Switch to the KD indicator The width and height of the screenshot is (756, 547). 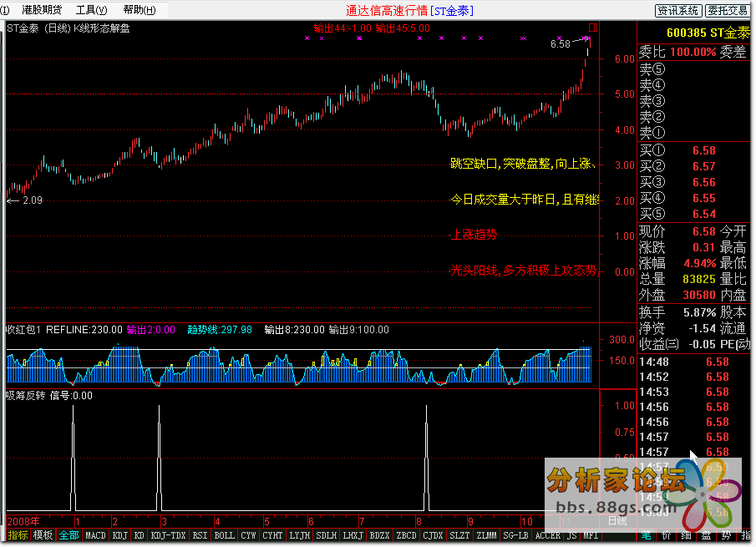click(x=140, y=535)
